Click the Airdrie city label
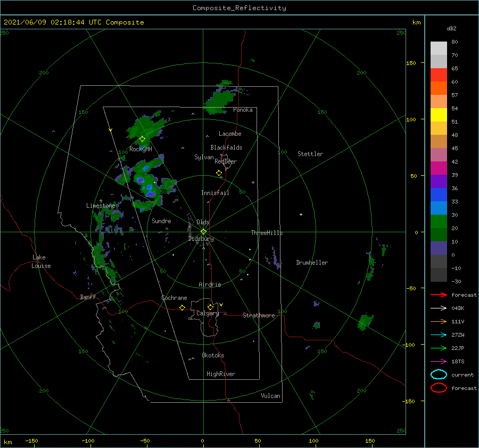This screenshot has width=479, height=448. click(x=210, y=284)
